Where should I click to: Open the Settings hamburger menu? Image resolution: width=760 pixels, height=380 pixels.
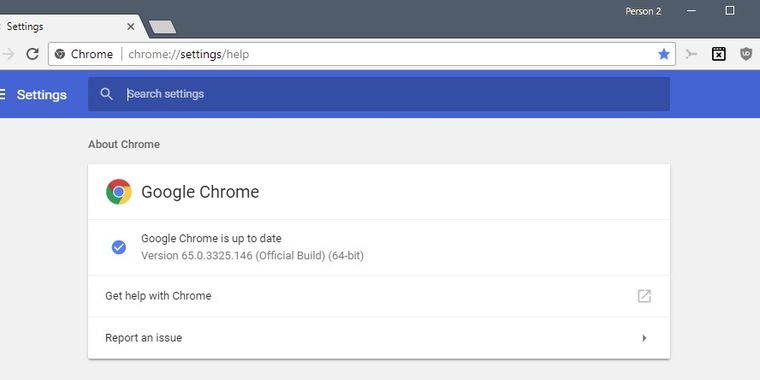pyautogui.click(x=3, y=94)
